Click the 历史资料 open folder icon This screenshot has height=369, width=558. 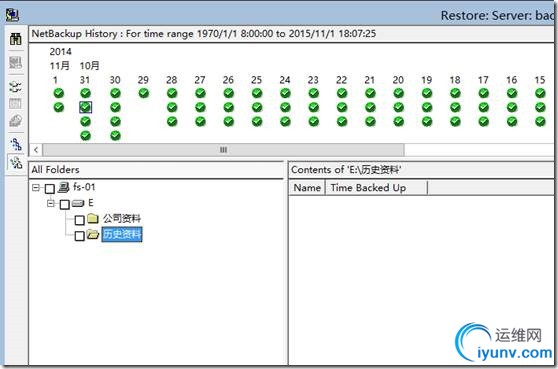click(93, 234)
